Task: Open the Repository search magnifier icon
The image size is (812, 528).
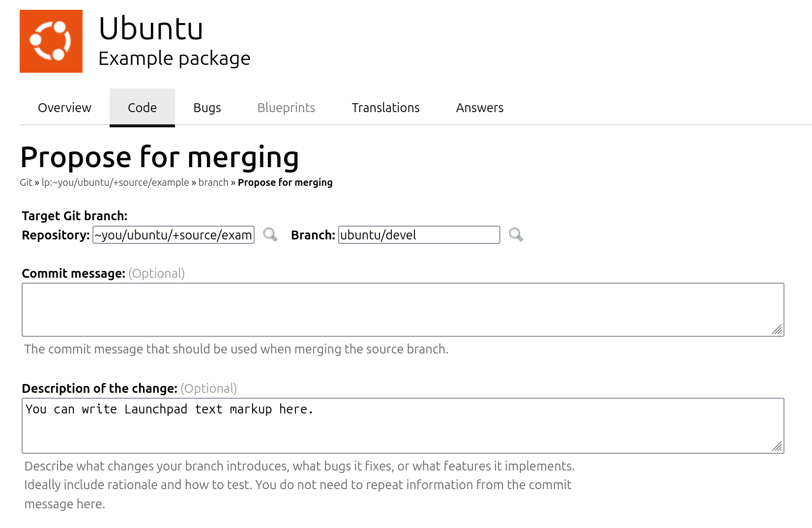Action: tap(270, 235)
